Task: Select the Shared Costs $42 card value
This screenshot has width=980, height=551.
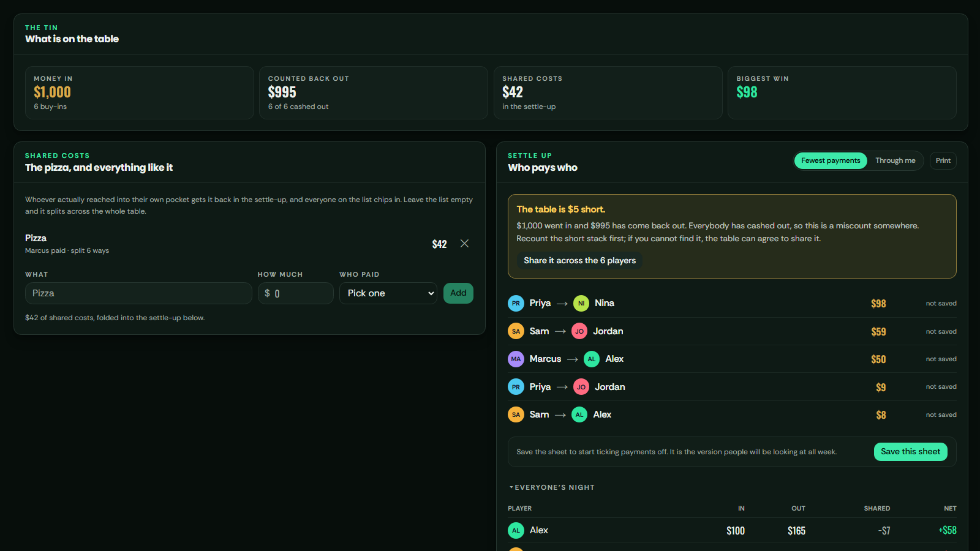Action: [513, 92]
